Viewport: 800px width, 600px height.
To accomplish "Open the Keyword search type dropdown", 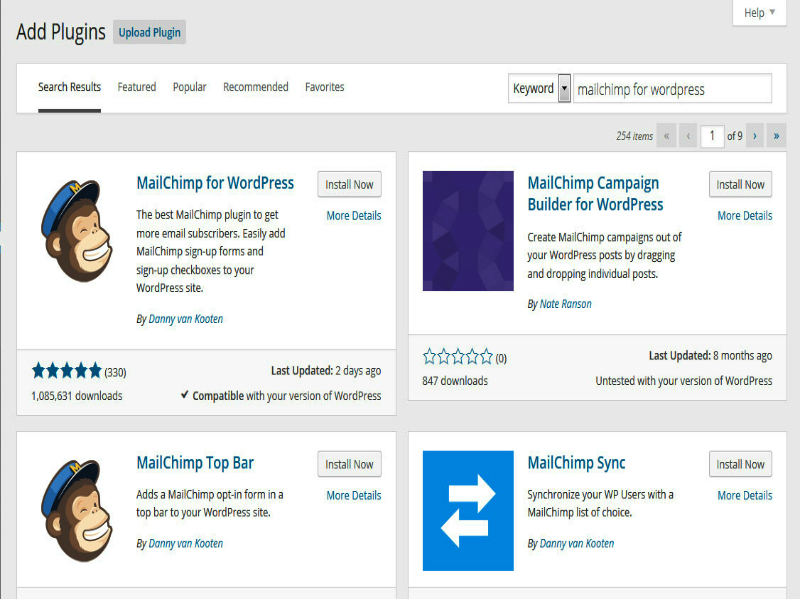I will 539,89.
